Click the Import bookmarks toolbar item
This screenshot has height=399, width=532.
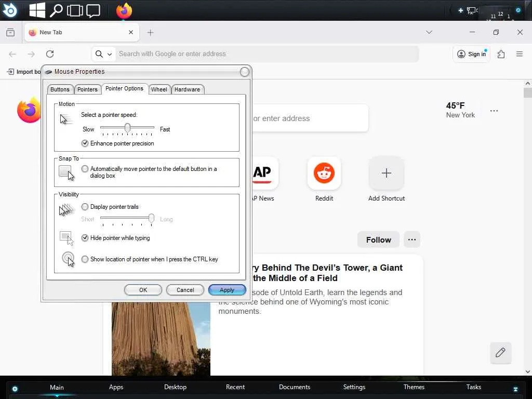click(x=24, y=72)
